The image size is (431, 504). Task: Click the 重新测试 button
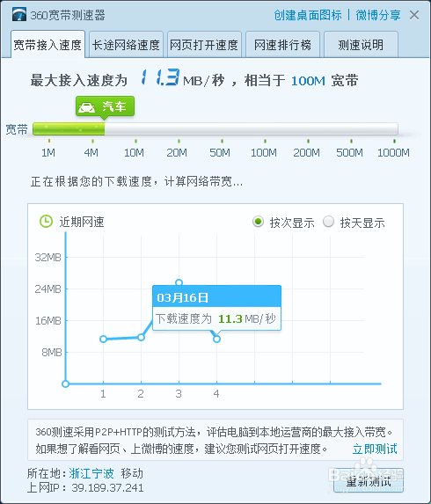click(x=369, y=481)
